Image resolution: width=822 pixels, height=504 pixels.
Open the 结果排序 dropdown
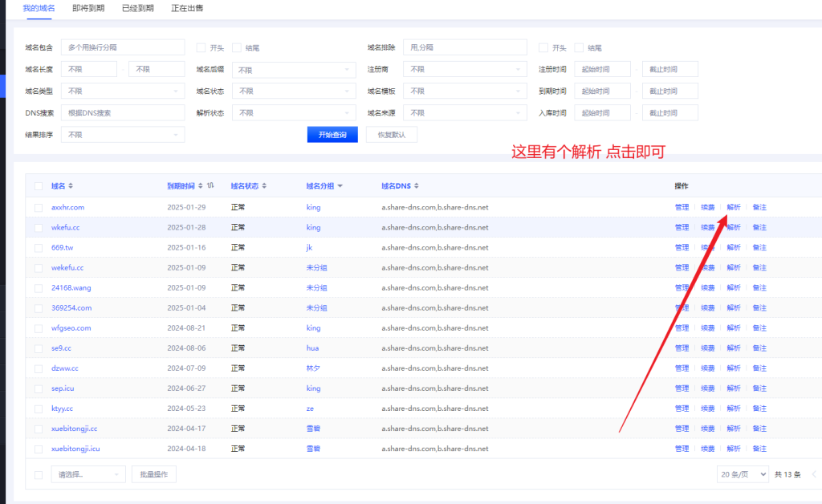point(123,135)
